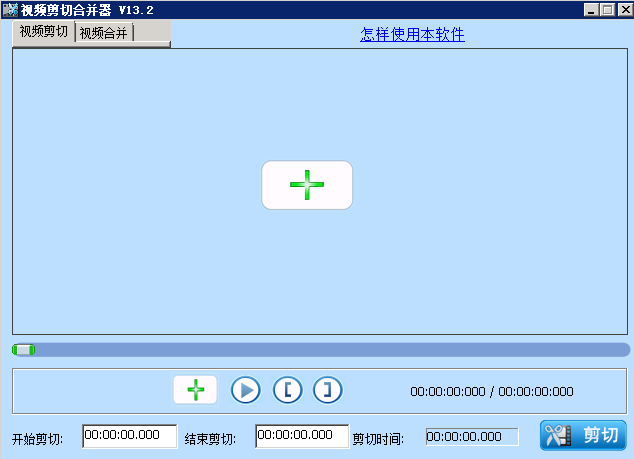Click the 剪切时间 duration field
This screenshot has height=459, width=634.
pyautogui.click(x=472, y=437)
